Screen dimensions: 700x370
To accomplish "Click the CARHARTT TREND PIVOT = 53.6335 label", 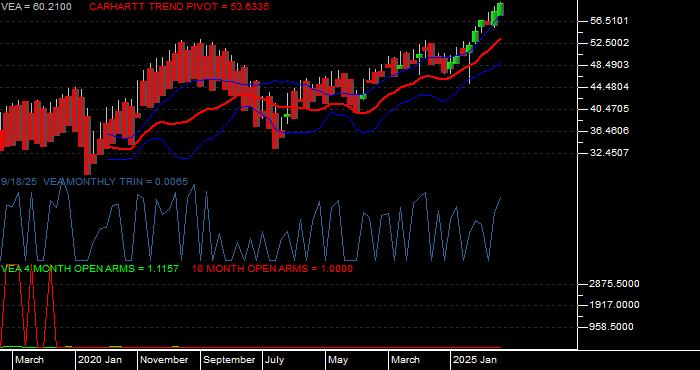I will tap(179, 7).
